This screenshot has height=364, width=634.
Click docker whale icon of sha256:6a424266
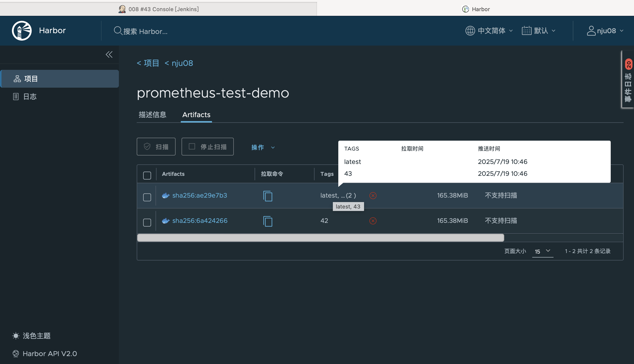pyautogui.click(x=166, y=221)
